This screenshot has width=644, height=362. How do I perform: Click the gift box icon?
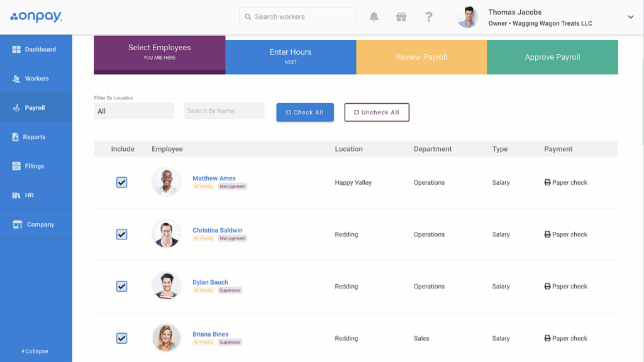(401, 17)
